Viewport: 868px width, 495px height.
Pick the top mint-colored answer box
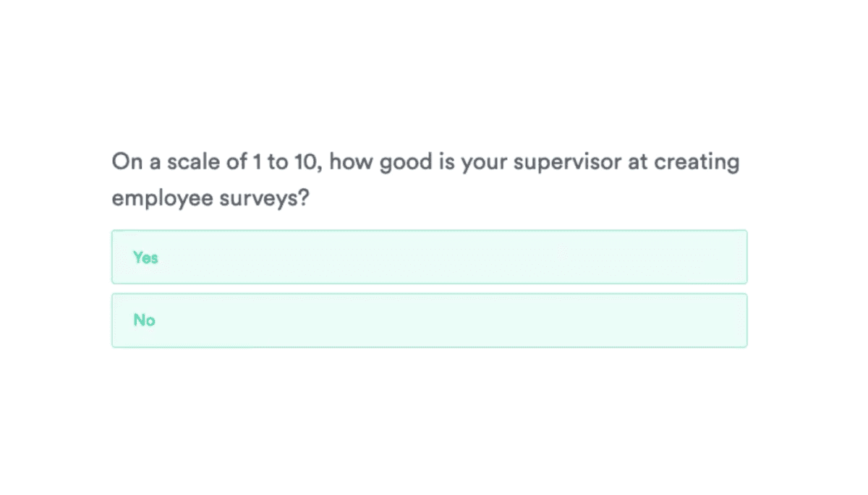(429, 257)
